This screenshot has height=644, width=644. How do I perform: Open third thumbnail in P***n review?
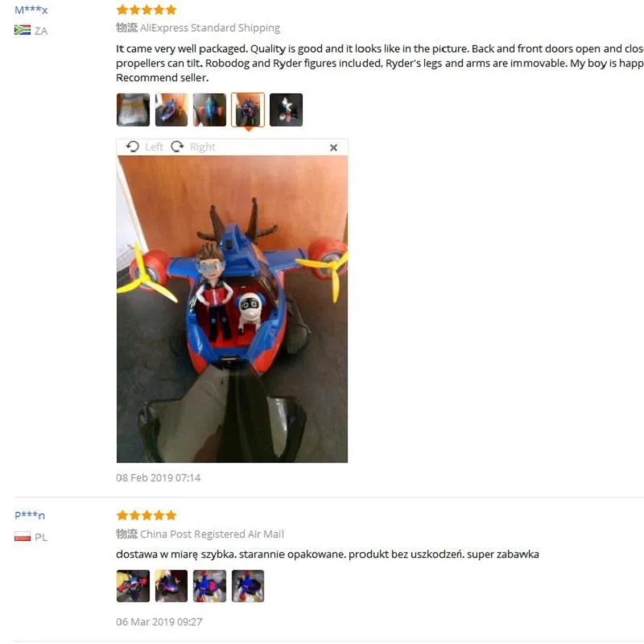tap(209, 586)
